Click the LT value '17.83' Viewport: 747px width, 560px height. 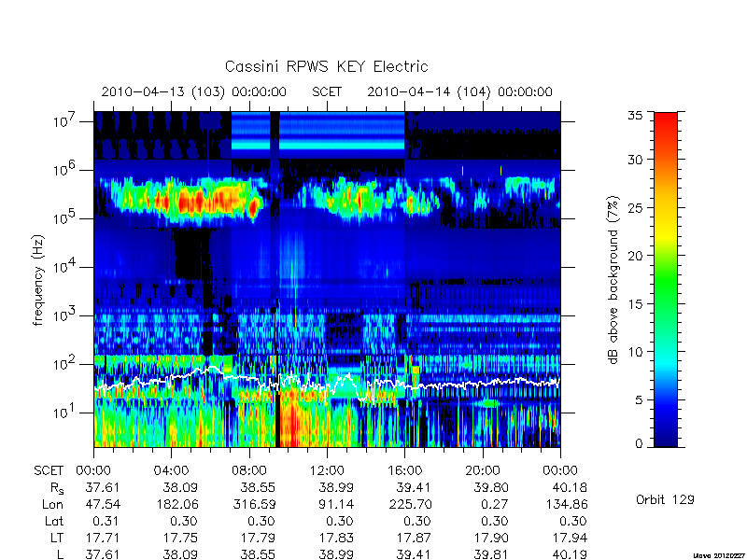pyautogui.click(x=336, y=538)
